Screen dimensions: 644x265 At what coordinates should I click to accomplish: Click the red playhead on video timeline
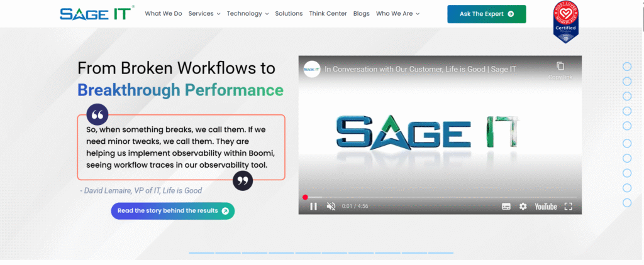tap(305, 197)
